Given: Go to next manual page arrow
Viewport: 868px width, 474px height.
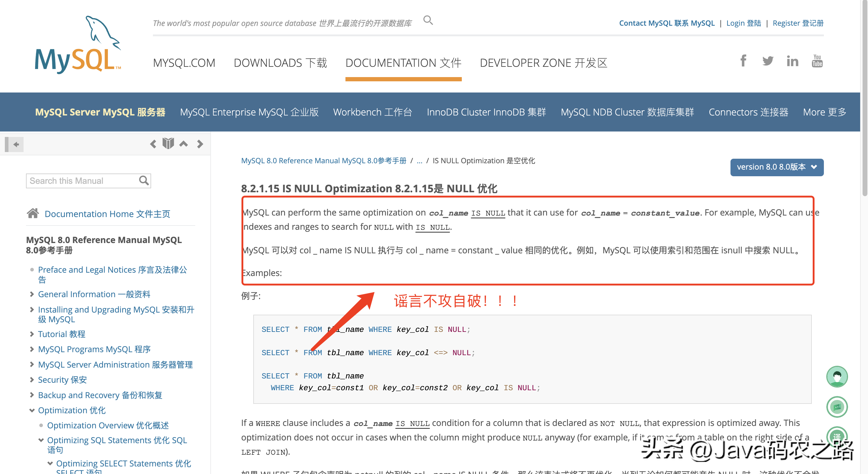Looking at the screenshot, I should click(200, 144).
